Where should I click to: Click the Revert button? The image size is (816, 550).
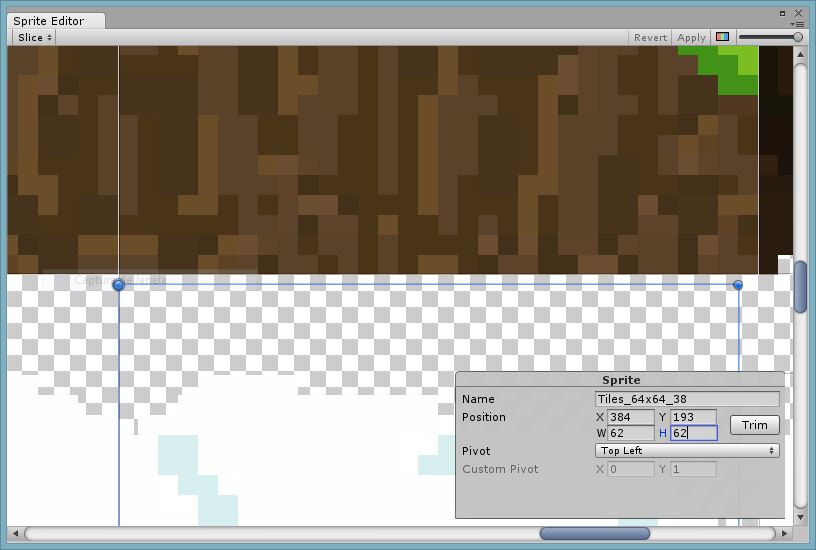650,37
